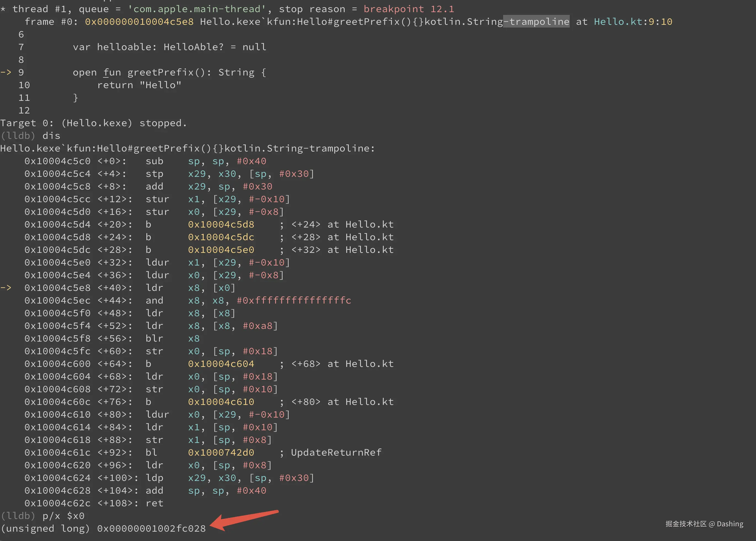Click the yellow arrow marker at line 9
The height and width of the screenshot is (541, 756).
[6, 72]
